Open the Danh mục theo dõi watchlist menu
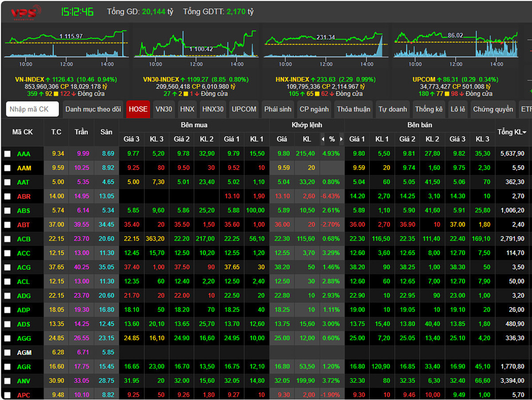This screenshot has width=532, height=400. pyautogui.click(x=93, y=109)
